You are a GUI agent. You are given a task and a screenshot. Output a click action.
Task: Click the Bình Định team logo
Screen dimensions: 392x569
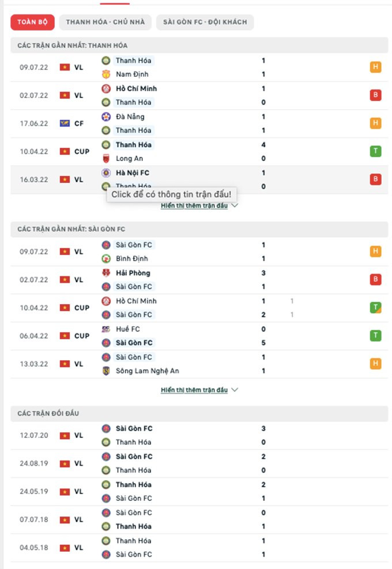tap(106, 259)
